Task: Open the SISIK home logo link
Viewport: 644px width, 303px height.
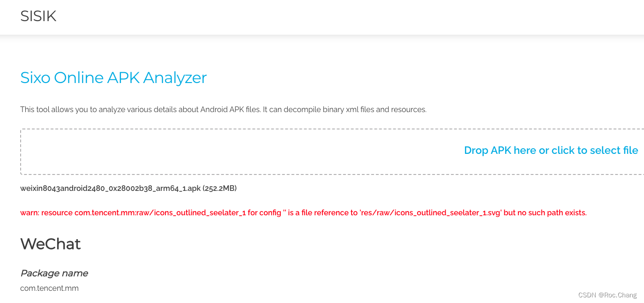Action: click(38, 16)
